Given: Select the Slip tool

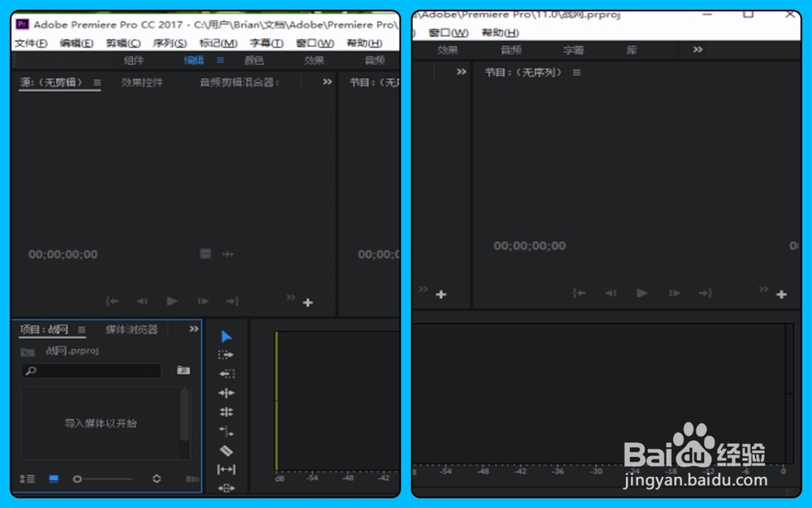Looking at the screenshot, I should (227, 469).
